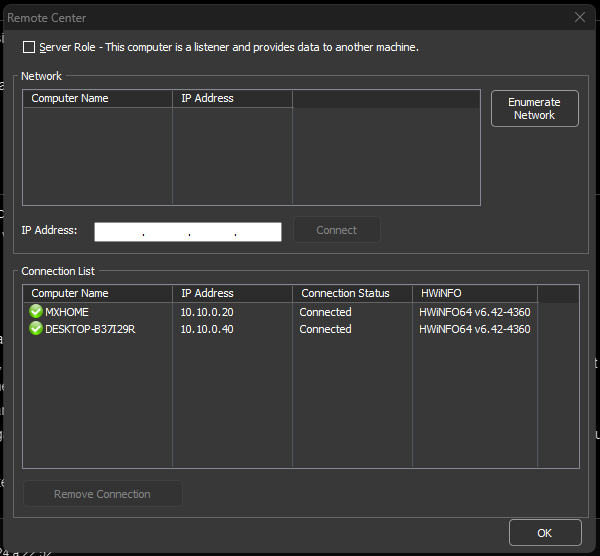This screenshot has width=600, height=556.
Task: Click the IP Address input field
Action: [x=187, y=232]
